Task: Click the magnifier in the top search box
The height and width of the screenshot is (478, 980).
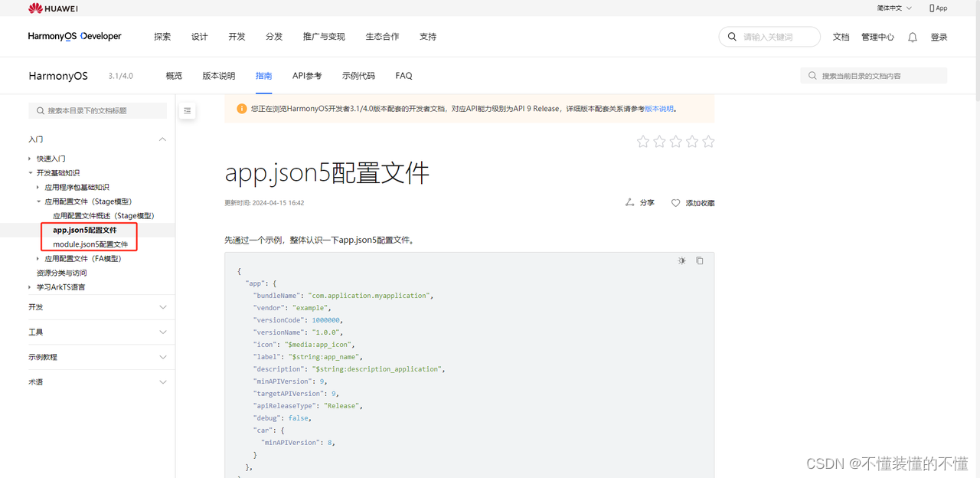Action: tap(733, 37)
